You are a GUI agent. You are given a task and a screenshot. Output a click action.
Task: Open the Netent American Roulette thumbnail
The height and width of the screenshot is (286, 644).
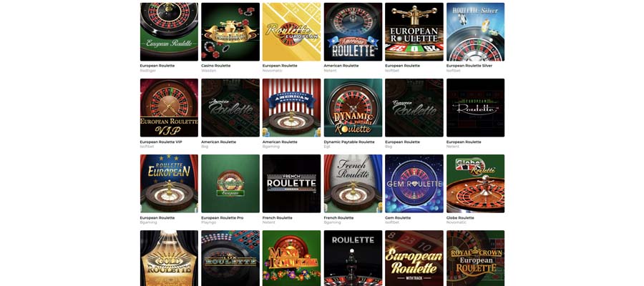(x=353, y=31)
